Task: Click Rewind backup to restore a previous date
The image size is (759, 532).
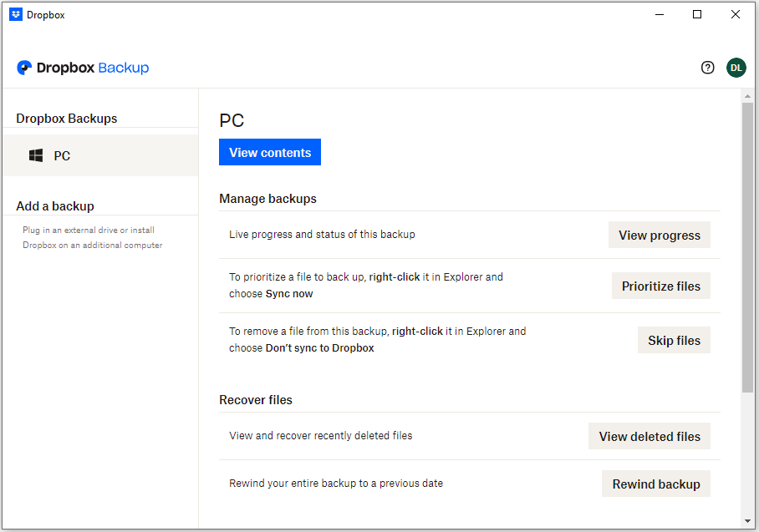Action: click(x=655, y=484)
